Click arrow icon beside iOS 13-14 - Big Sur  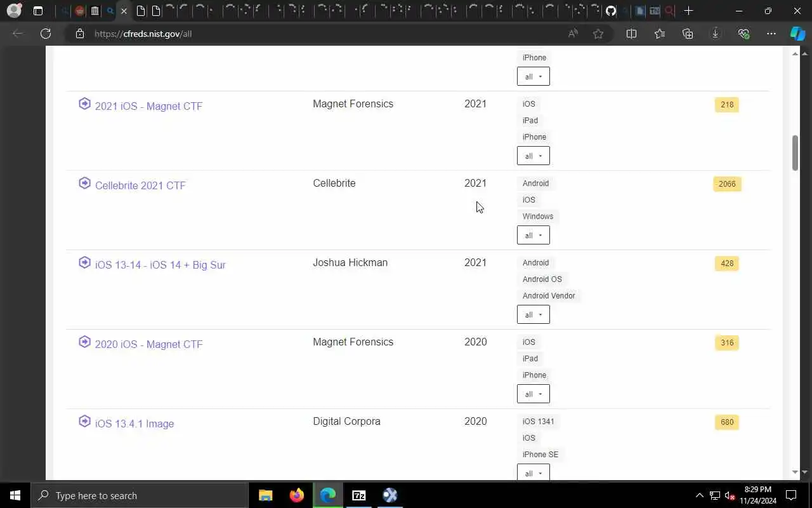[x=84, y=262]
